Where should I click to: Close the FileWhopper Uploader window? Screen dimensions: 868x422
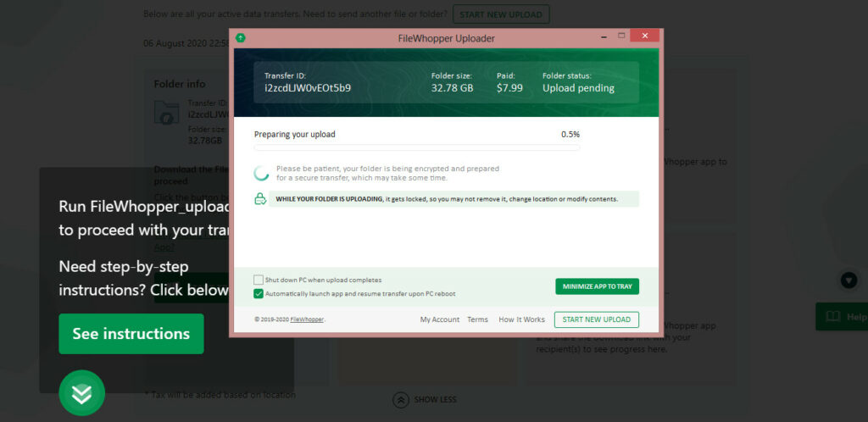(644, 36)
